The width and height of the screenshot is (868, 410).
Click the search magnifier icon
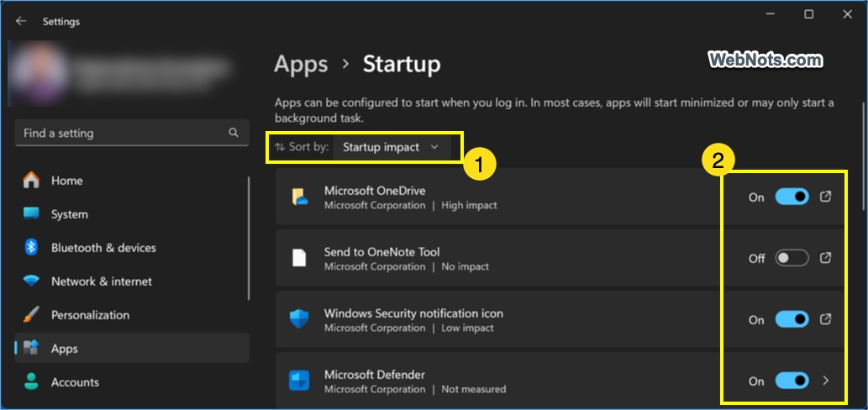[x=234, y=133]
